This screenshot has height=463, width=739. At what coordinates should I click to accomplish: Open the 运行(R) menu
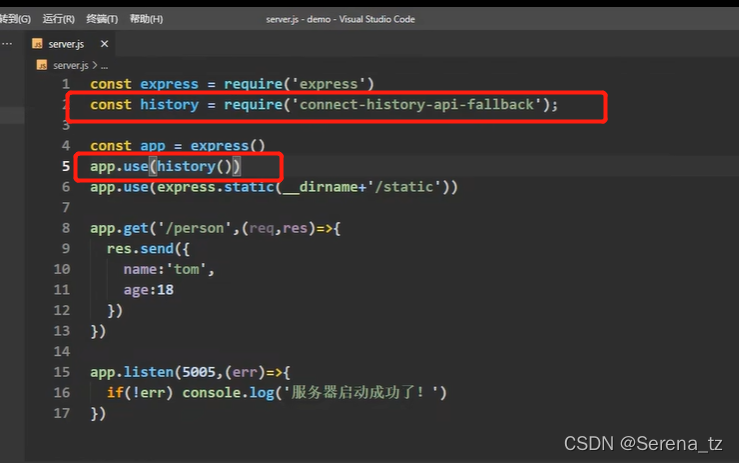58,19
